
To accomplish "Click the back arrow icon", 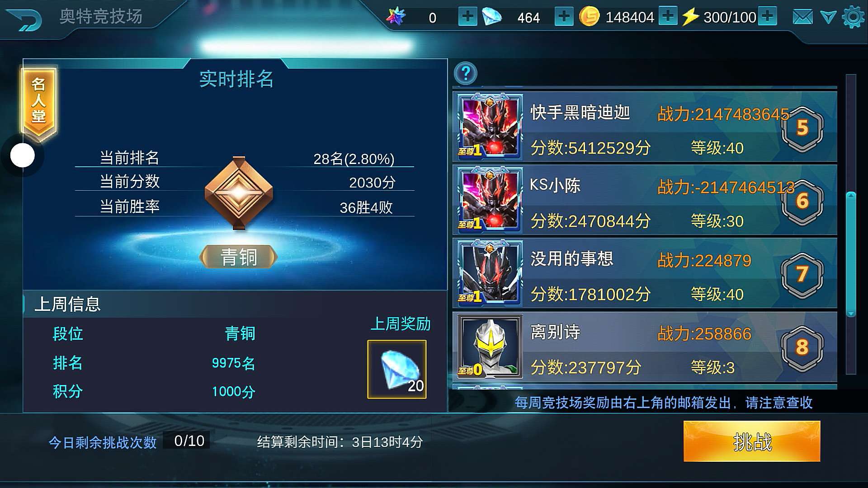I will point(25,19).
